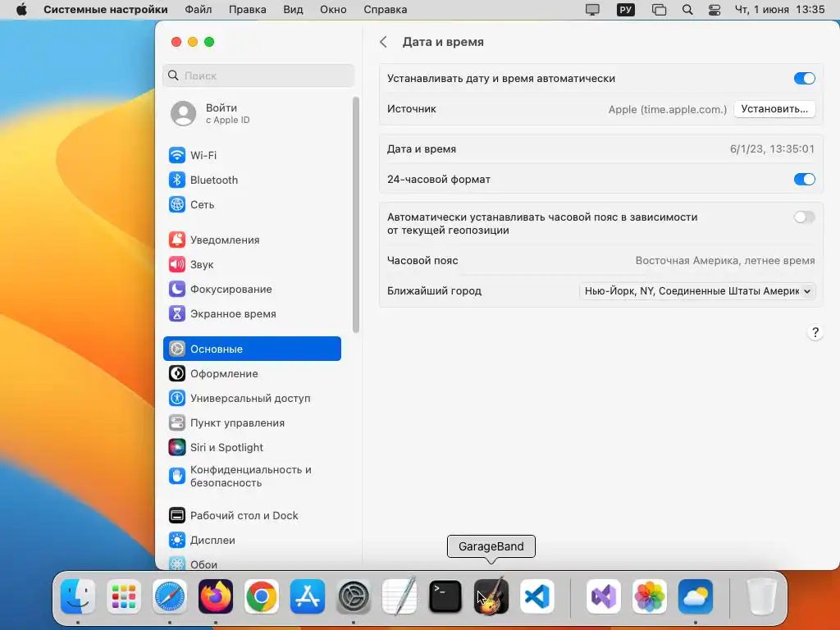
Task: Open the Trash in the Dock
Action: [x=762, y=596]
